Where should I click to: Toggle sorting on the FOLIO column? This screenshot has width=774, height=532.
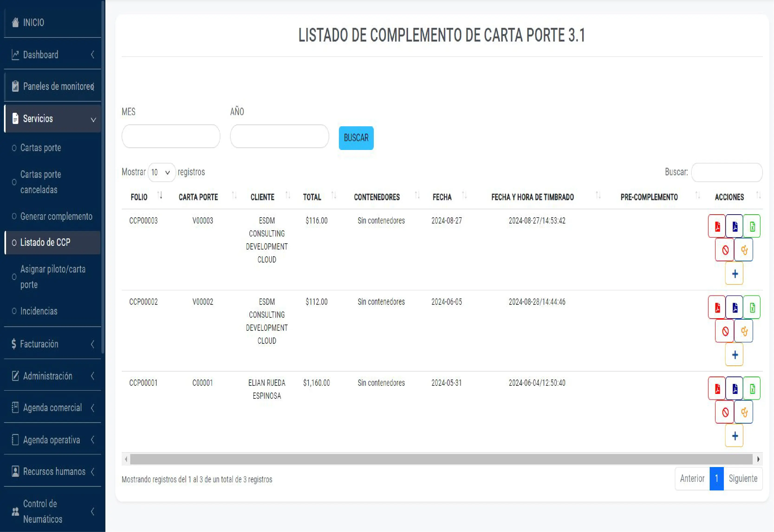click(x=160, y=196)
